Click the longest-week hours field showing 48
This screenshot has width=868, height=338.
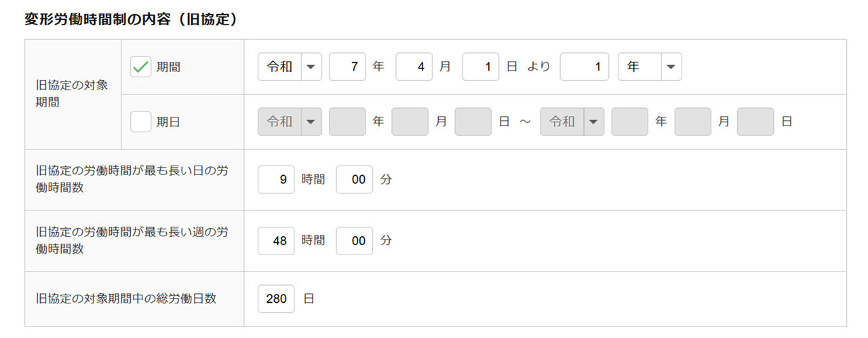(x=276, y=240)
